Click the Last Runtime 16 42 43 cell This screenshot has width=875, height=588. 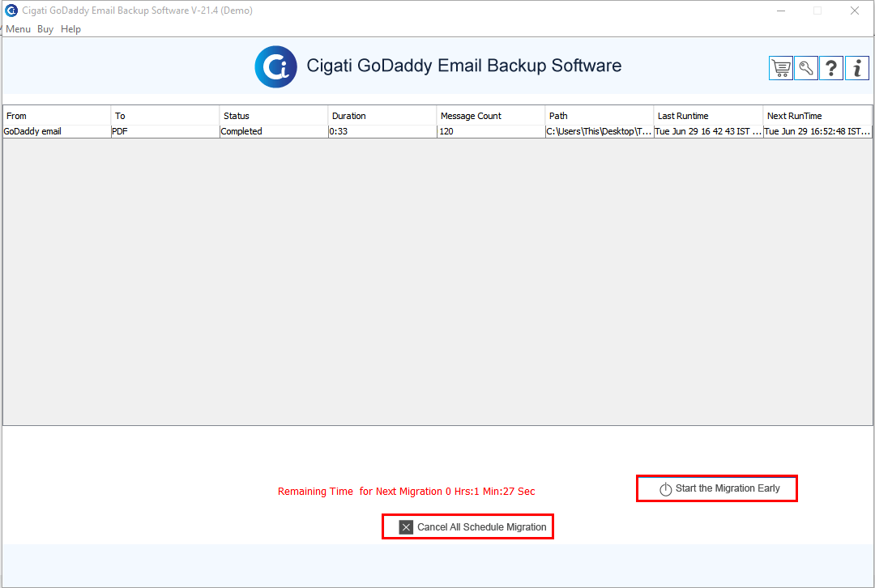(708, 132)
